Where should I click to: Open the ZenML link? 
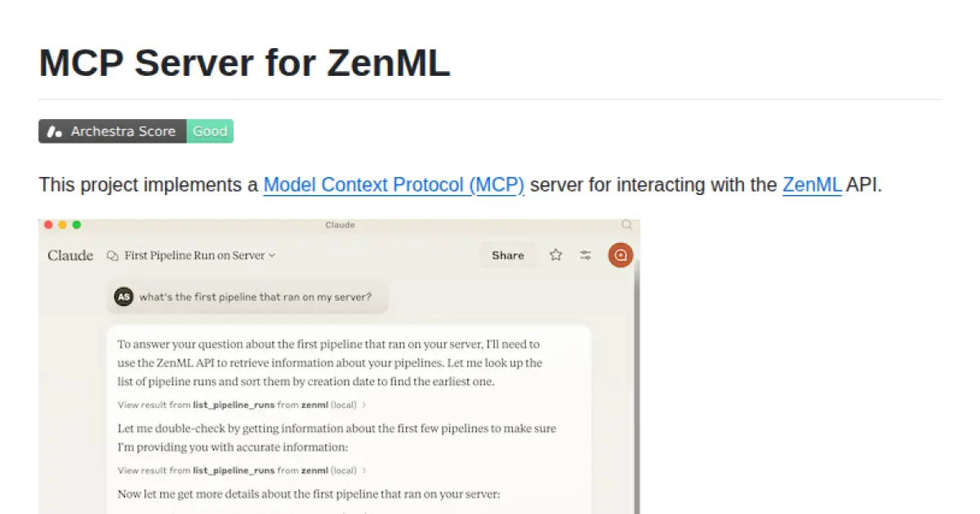point(812,184)
